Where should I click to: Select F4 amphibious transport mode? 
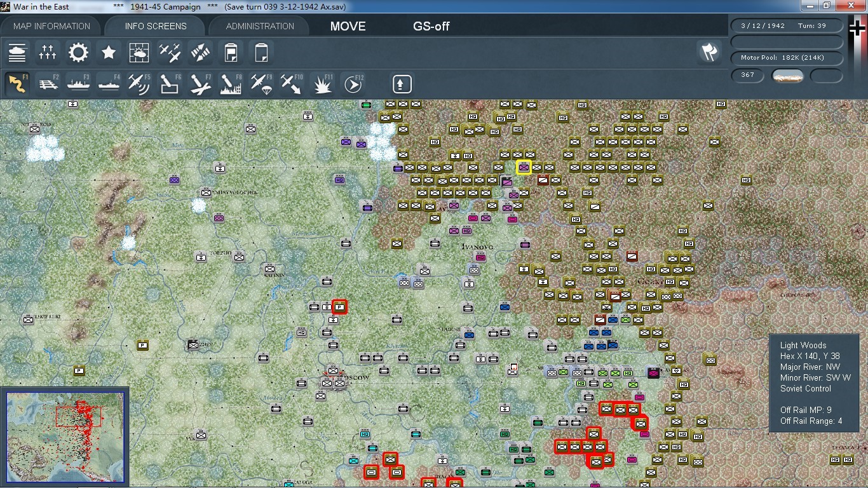coord(109,84)
